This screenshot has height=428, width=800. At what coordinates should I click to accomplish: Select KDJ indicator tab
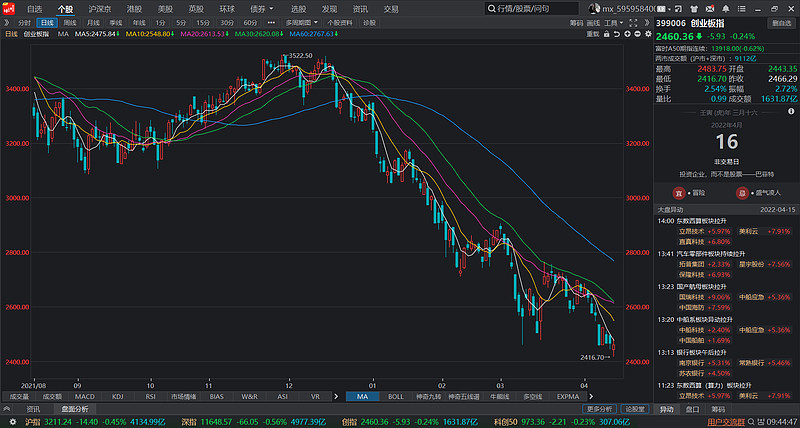click(117, 396)
